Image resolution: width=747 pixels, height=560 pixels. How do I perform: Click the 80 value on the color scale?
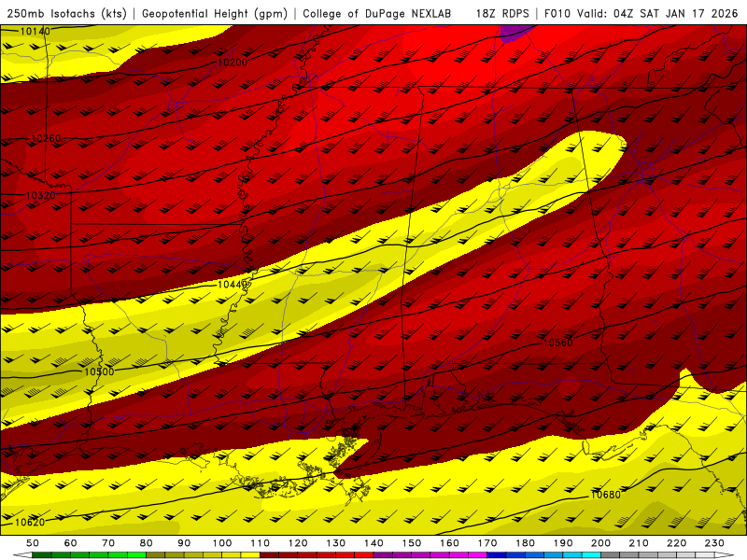pyautogui.click(x=146, y=543)
